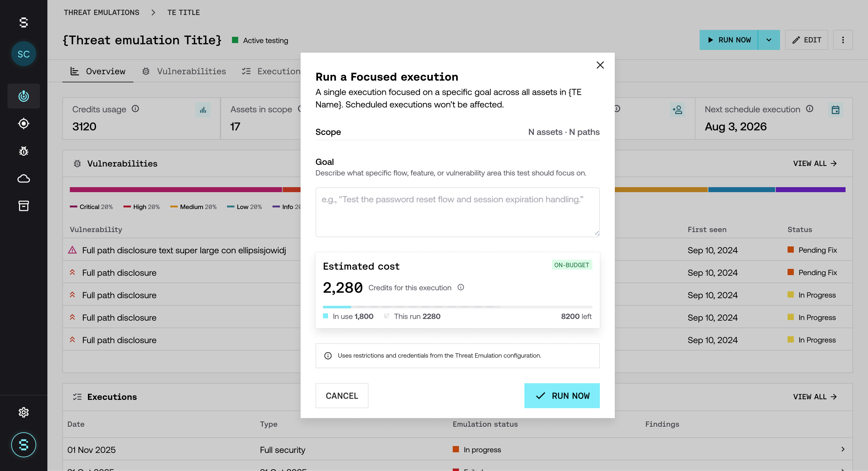The width and height of the screenshot is (868, 471).
Task: Click View All in Vulnerabilities panel
Action: coord(815,163)
